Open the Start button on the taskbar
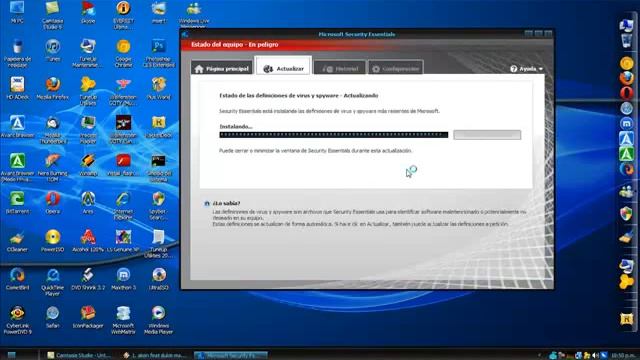Screen dimensions: 640x360 point(11,355)
